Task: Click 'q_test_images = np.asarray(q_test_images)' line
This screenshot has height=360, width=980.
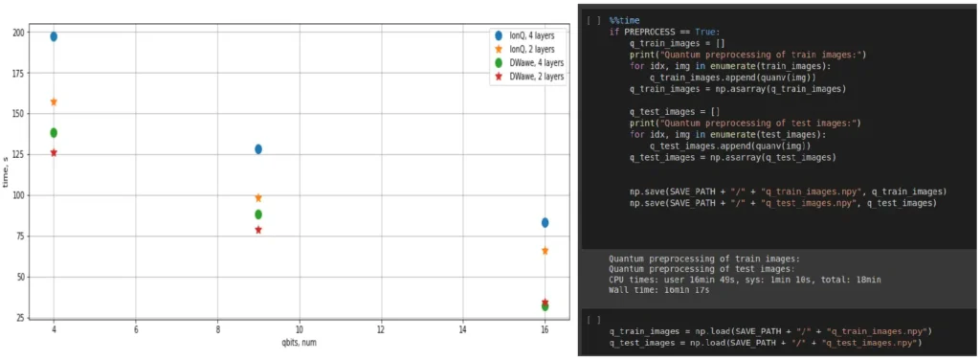Action: click(x=732, y=157)
